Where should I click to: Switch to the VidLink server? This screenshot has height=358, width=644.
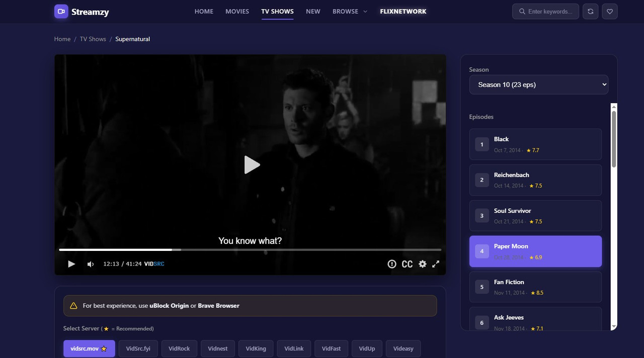[x=294, y=348]
